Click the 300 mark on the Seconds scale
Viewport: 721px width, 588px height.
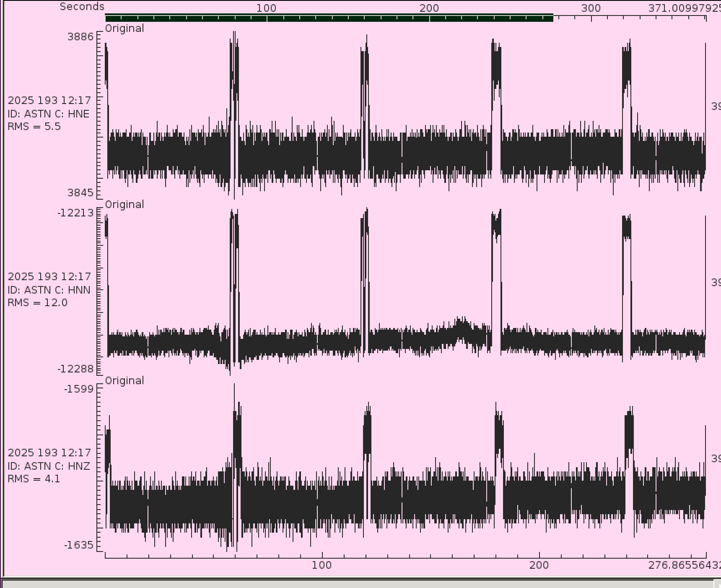(591, 8)
